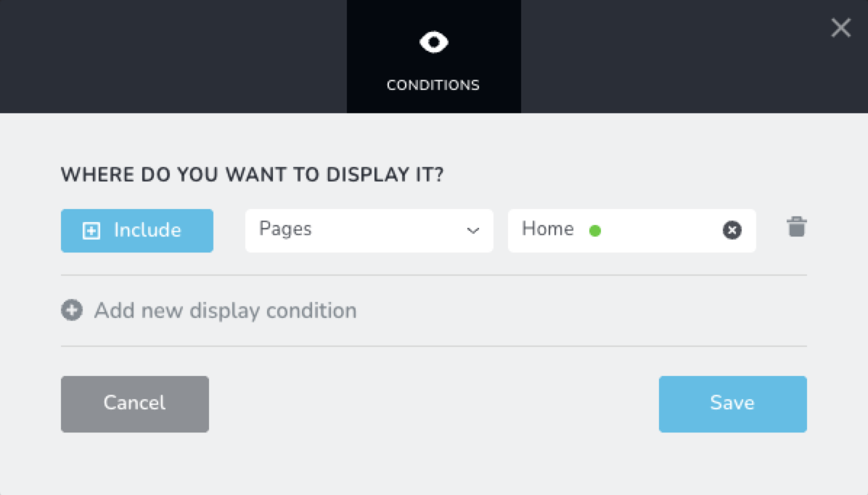Click the eye icon in the header
The height and width of the screenshot is (495, 868).
point(433,43)
